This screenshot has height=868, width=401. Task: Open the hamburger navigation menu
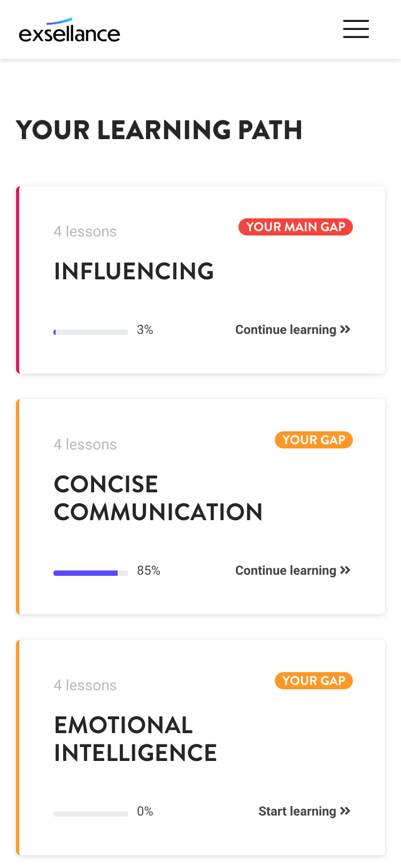click(356, 29)
